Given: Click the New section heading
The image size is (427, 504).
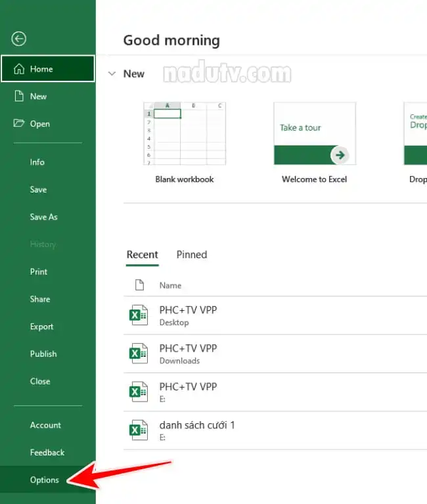Looking at the screenshot, I should pyautogui.click(x=134, y=74).
